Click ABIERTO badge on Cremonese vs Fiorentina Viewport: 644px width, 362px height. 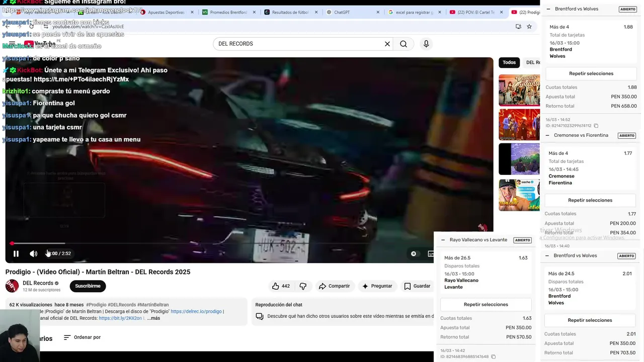(x=626, y=135)
